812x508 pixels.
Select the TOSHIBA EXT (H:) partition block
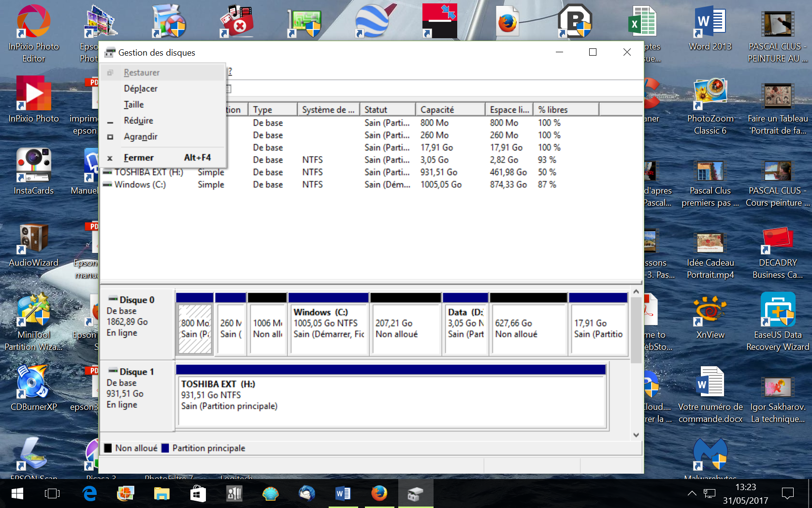point(391,397)
